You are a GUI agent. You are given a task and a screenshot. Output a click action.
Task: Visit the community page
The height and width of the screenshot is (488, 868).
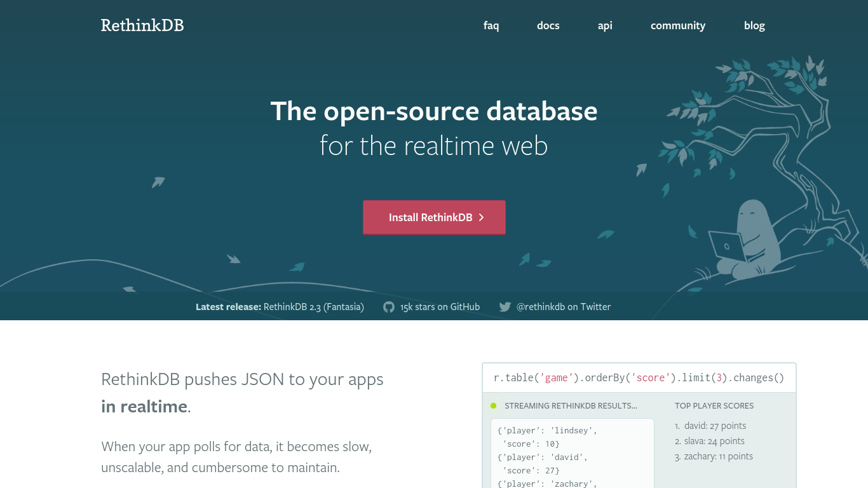677,25
